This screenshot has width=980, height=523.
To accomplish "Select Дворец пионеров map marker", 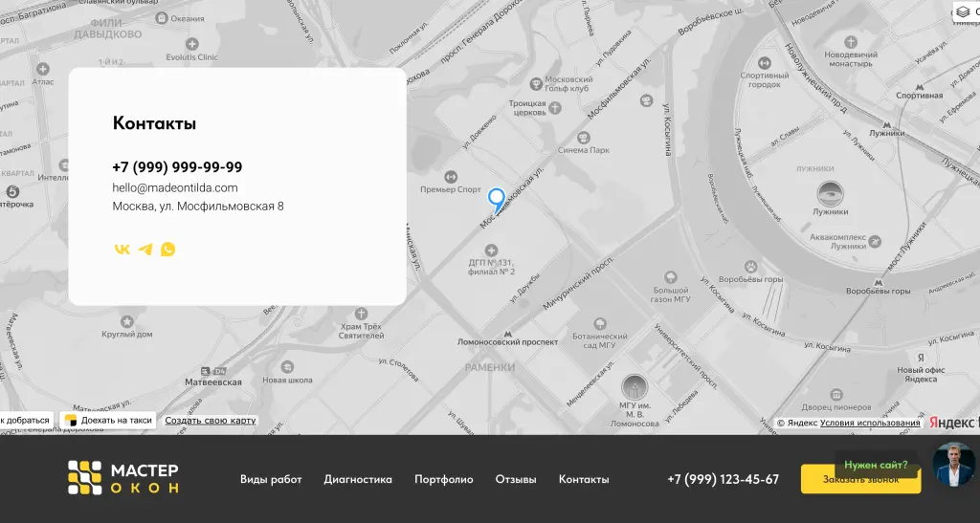I will 836,395.
